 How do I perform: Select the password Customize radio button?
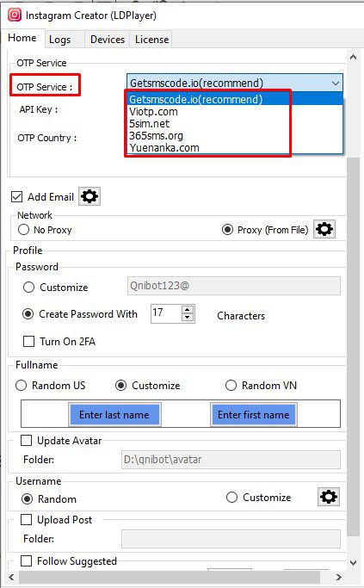tap(29, 288)
